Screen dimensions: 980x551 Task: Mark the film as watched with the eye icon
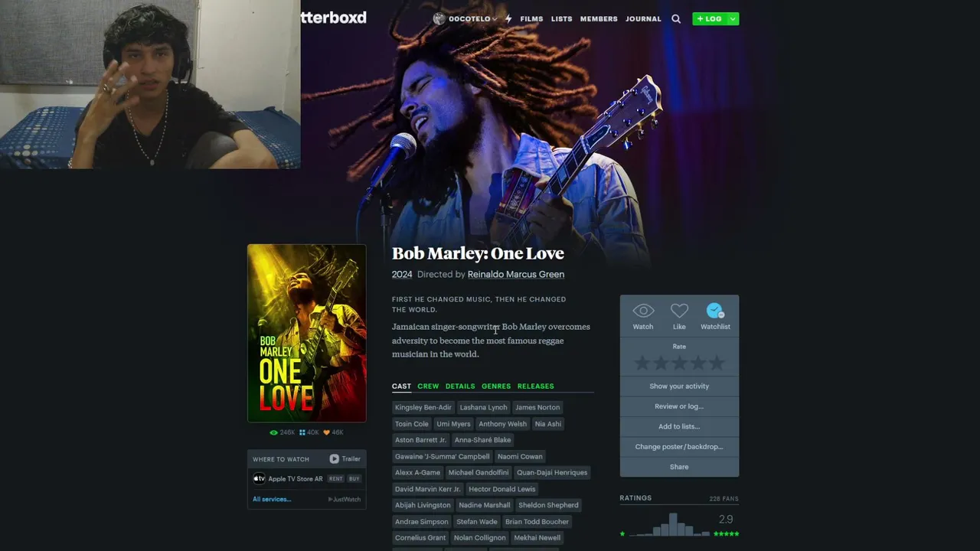point(643,311)
